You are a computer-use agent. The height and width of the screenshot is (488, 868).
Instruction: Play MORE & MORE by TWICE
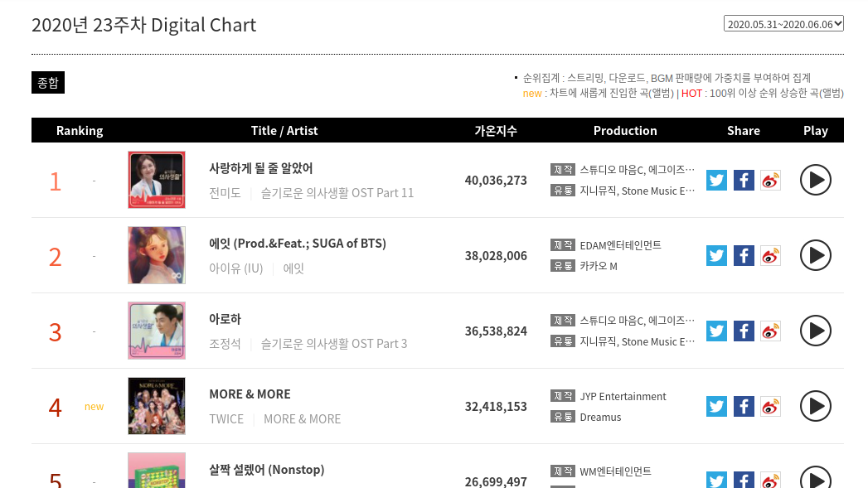[816, 406]
